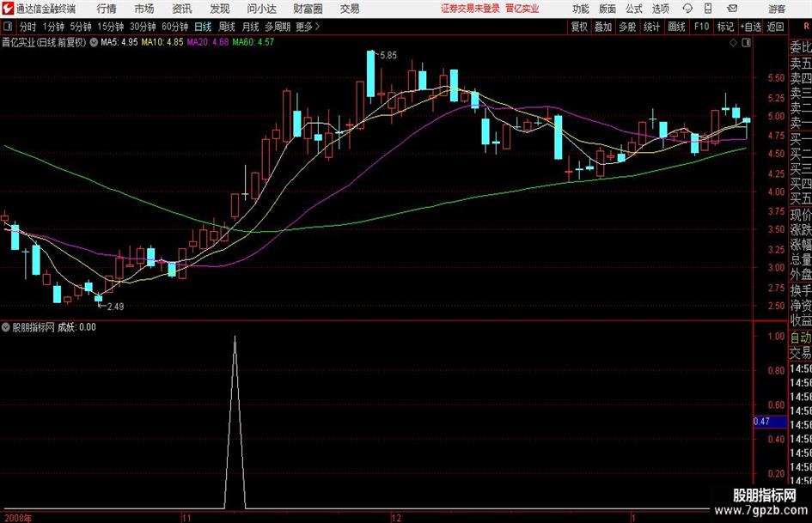Open the 多周期 multi-period view
The height and width of the screenshot is (523, 812).
pyautogui.click(x=278, y=27)
